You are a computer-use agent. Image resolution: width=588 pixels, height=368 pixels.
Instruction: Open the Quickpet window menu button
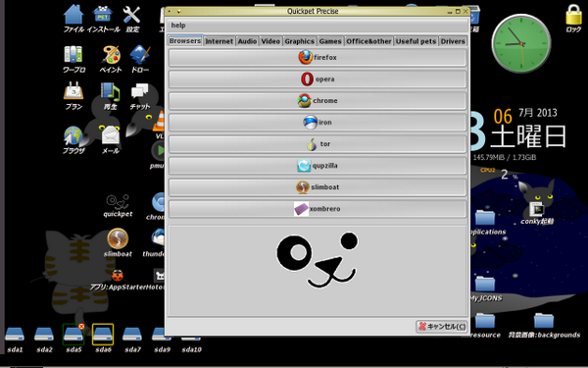pos(170,11)
